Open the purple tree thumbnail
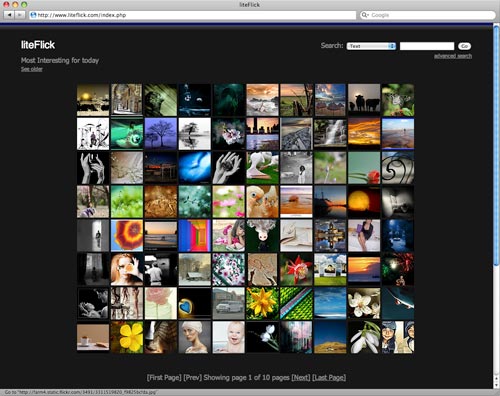This screenshot has height=396, width=500. click(x=161, y=134)
